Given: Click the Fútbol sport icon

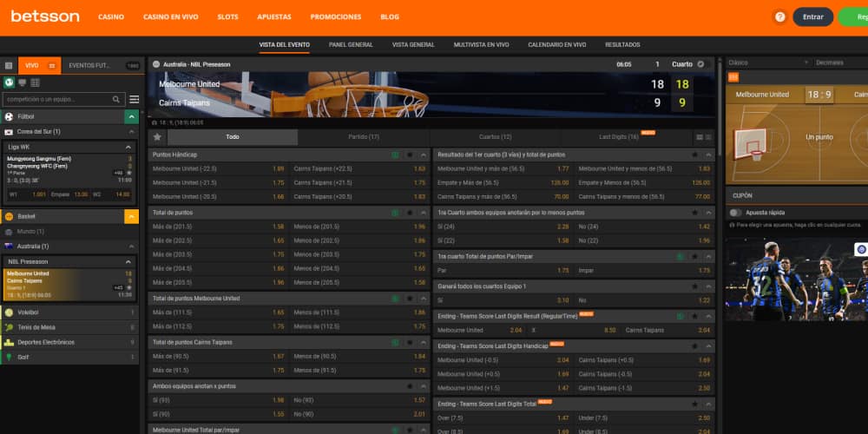Looking at the screenshot, I should coord(9,116).
